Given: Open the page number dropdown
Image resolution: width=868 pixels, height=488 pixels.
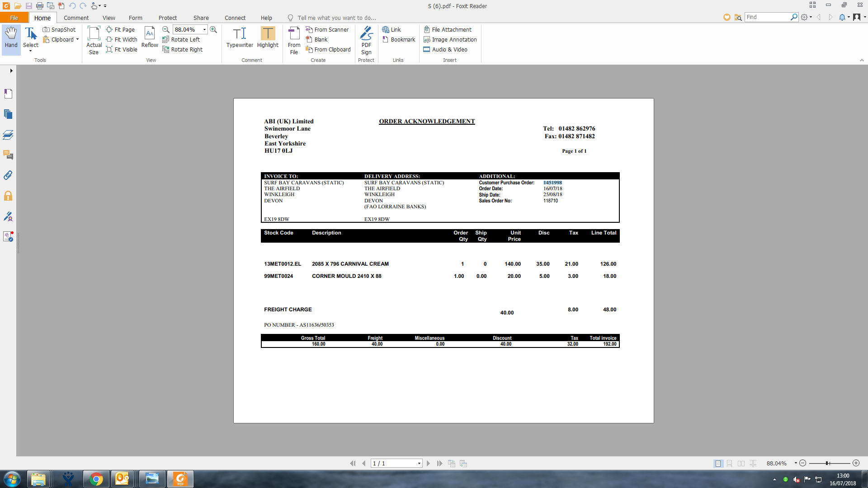Looking at the screenshot, I should [x=419, y=464].
